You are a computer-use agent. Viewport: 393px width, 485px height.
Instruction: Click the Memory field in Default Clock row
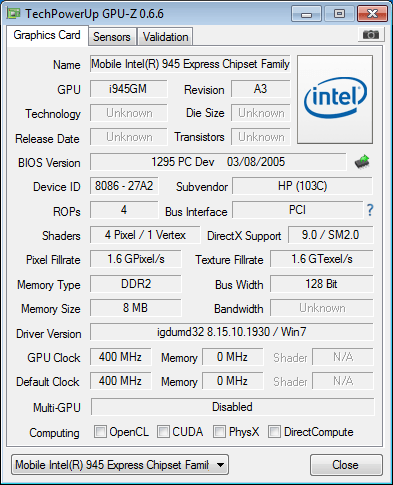pos(233,381)
